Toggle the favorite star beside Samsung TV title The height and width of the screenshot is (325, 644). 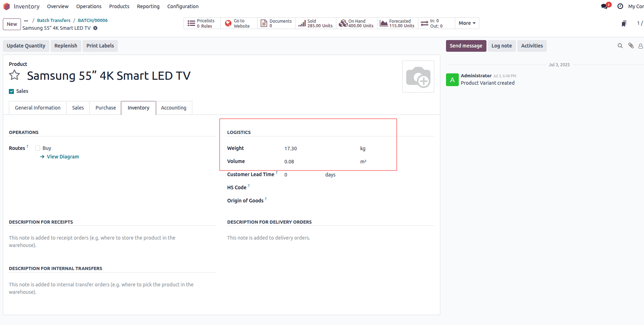point(15,75)
